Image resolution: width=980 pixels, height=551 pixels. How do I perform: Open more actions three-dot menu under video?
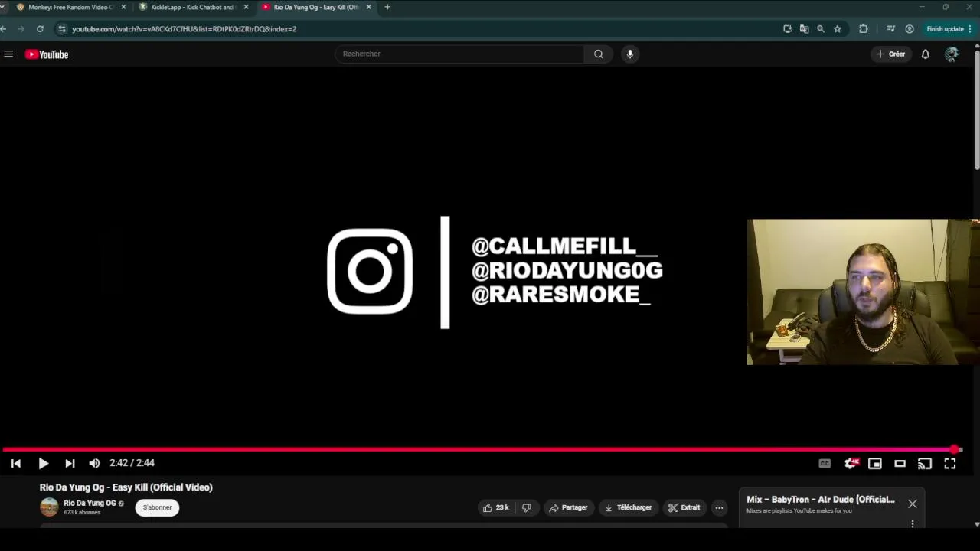719,507
